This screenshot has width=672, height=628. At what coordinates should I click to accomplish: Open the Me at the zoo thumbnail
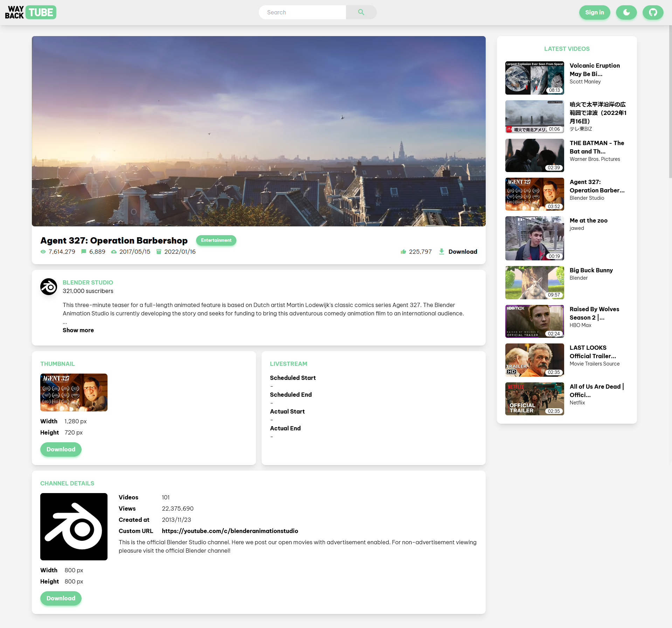535,238
